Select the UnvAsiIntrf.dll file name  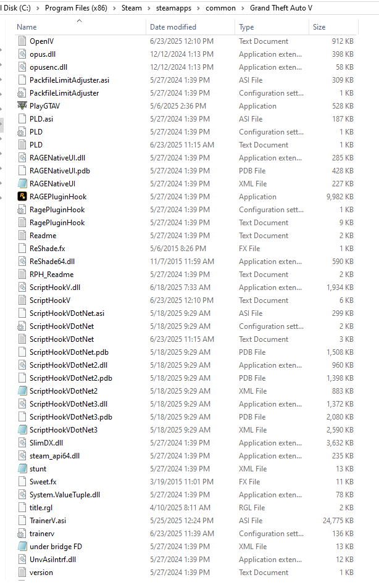click(x=52, y=560)
